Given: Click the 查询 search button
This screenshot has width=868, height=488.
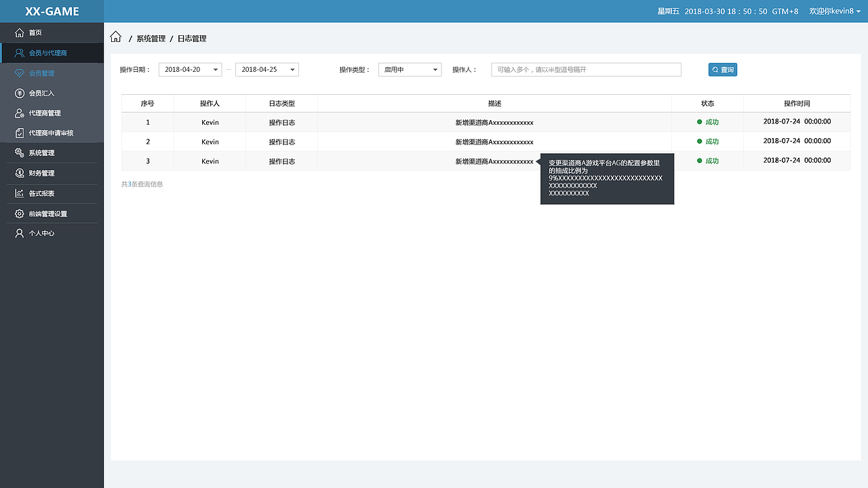Looking at the screenshot, I should coord(723,70).
